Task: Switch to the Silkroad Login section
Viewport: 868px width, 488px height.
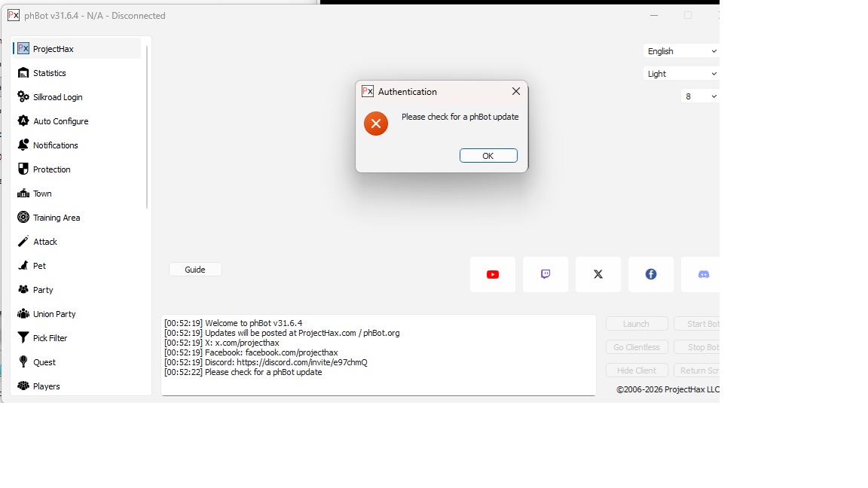Action: pyautogui.click(x=57, y=97)
